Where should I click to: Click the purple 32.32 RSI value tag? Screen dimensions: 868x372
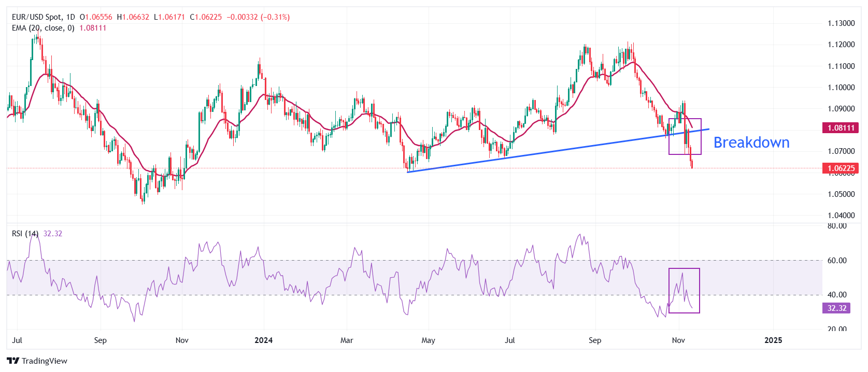pyautogui.click(x=836, y=308)
